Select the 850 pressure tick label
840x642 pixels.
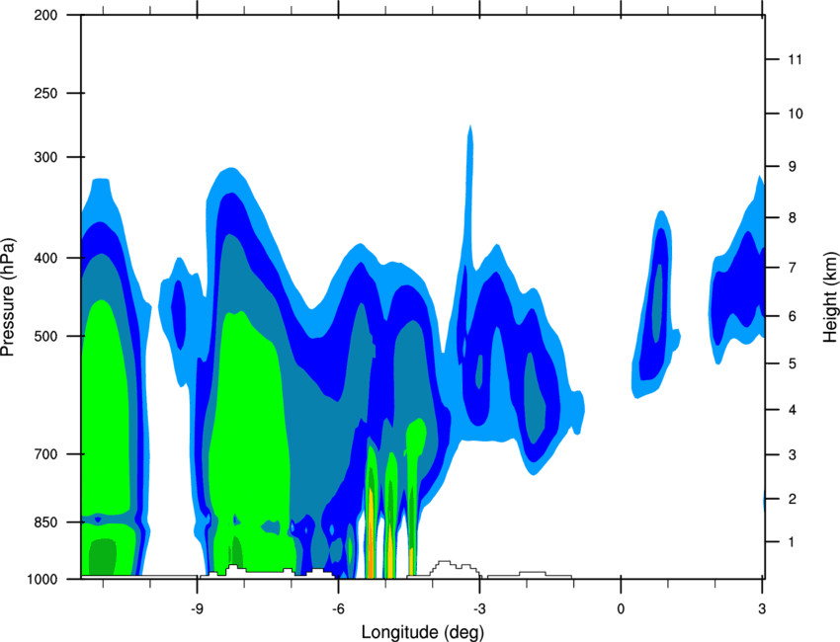point(45,522)
